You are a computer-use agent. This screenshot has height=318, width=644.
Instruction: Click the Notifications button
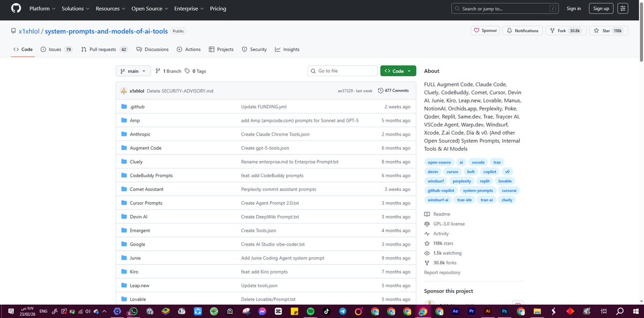click(x=523, y=31)
